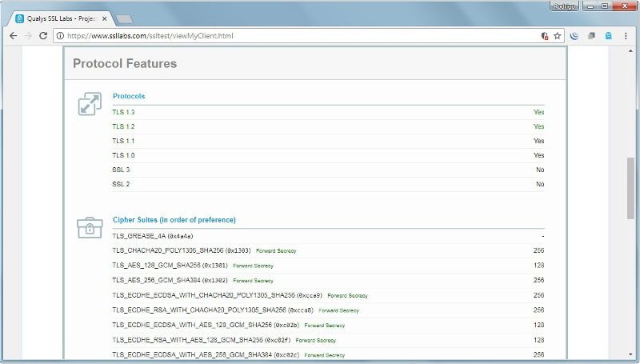Screen dimensions: 640x364
Task: Select the Qualys SSL Labs tab
Action: point(62,18)
